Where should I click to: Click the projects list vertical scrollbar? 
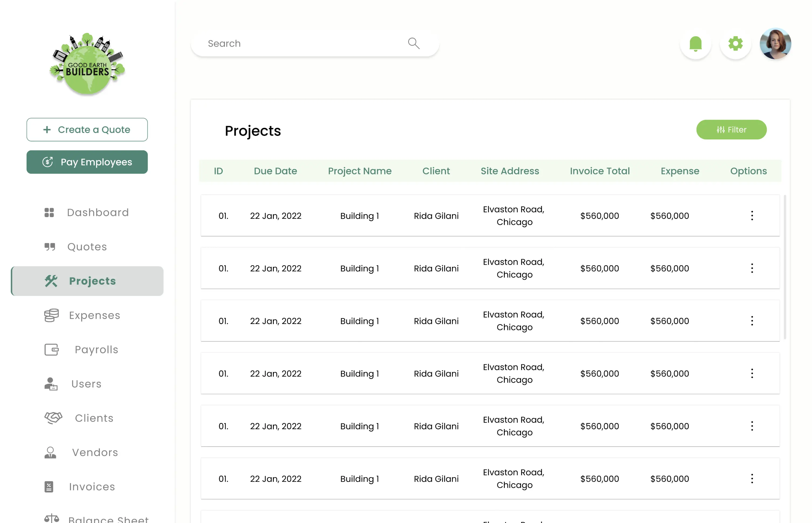[785, 267]
